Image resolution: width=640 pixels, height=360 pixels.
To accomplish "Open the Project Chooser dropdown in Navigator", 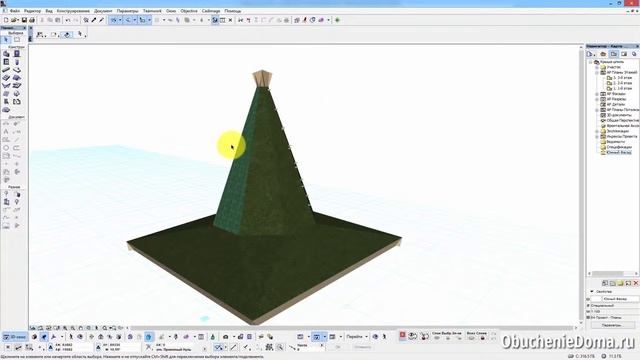I will pyautogui.click(x=591, y=54).
